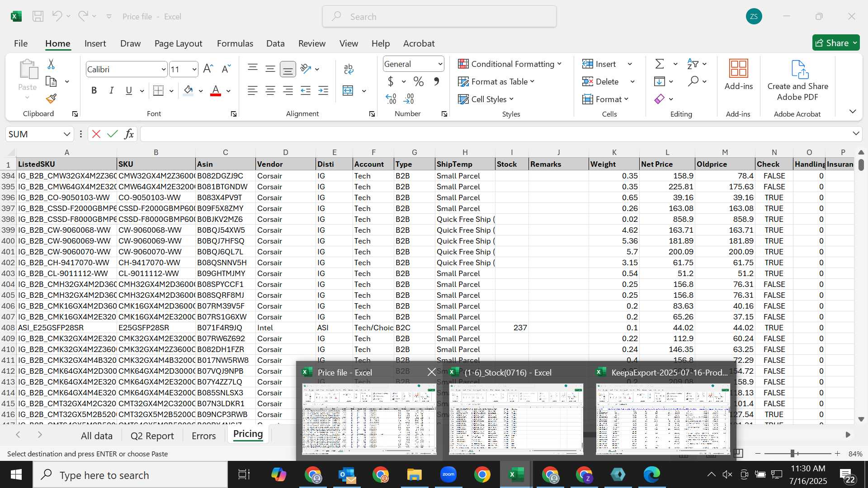Open the All data sheet tab
Viewport: 868px width, 488px height.
pos(96,436)
